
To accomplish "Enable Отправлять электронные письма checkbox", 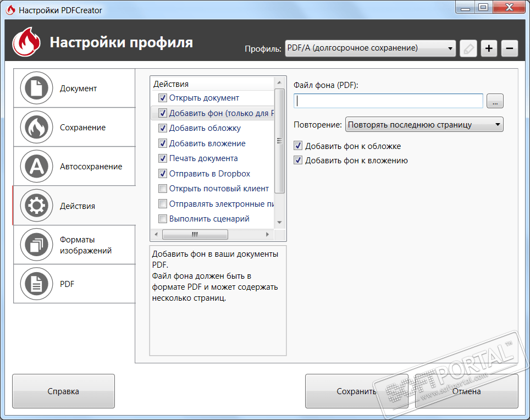I will pyautogui.click(x=163, y=204).
